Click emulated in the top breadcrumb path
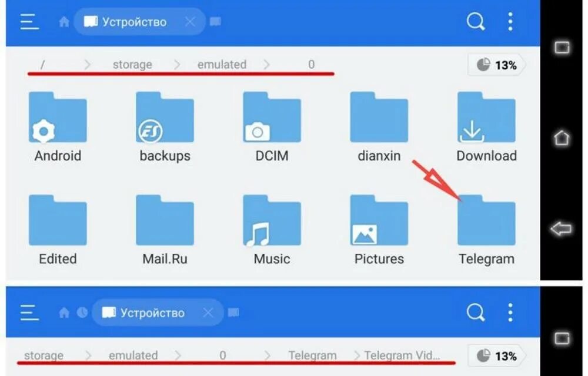 coord(222,65)
